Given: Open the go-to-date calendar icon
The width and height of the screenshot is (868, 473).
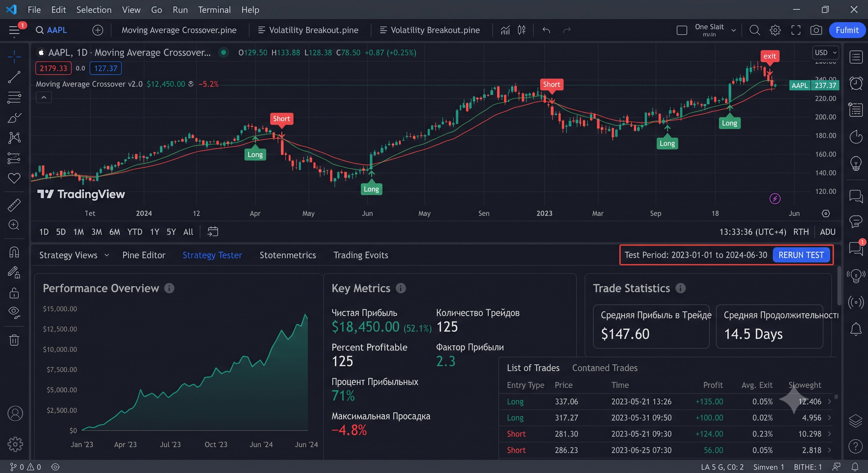Looking at the screenshot, I should coord(213,232).
